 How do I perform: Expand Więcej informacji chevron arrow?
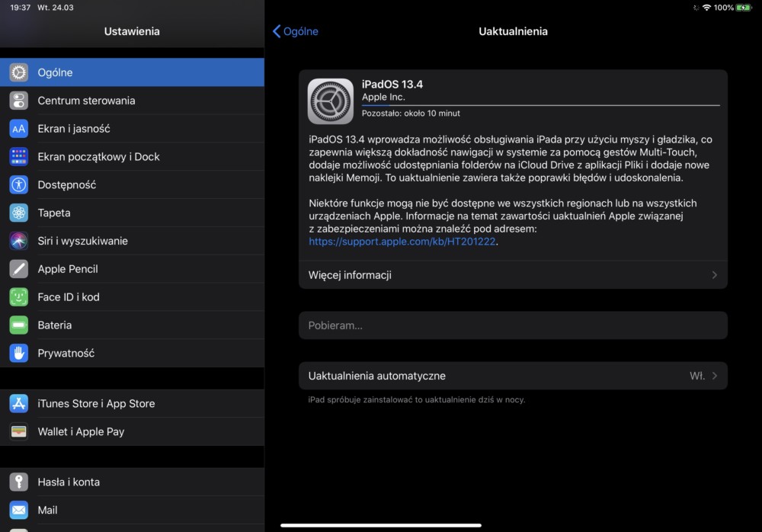715,275
